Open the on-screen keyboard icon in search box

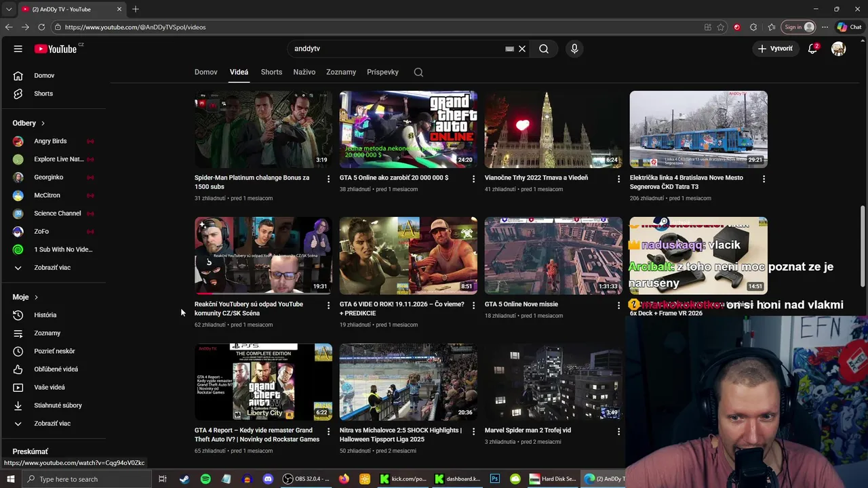click(509, 49)
